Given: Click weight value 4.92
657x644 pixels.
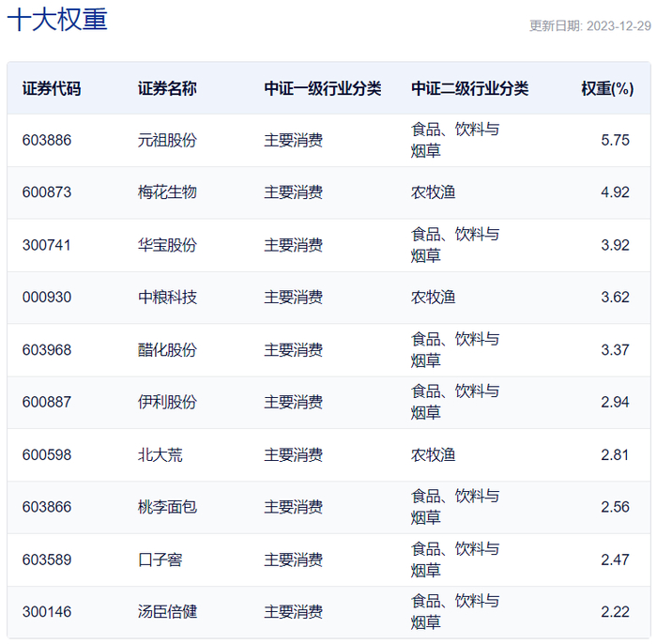Looking at the screenshot, I should [615, 192].
